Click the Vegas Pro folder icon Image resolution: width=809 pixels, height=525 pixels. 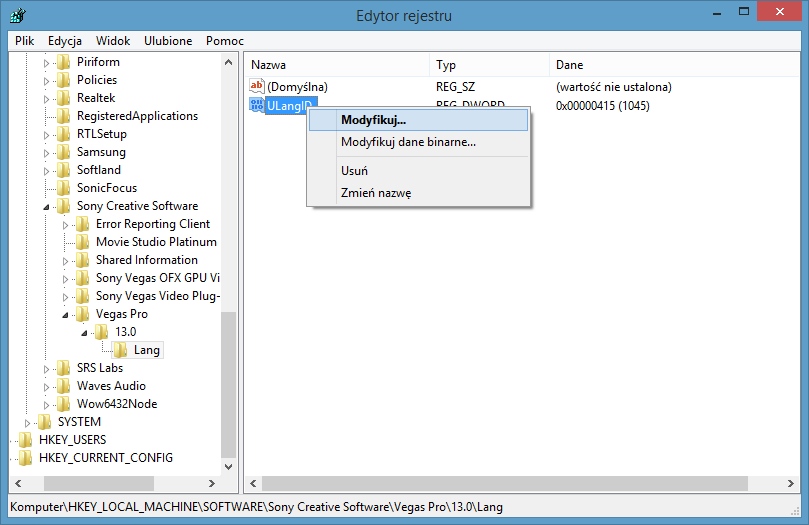[83, 314]
